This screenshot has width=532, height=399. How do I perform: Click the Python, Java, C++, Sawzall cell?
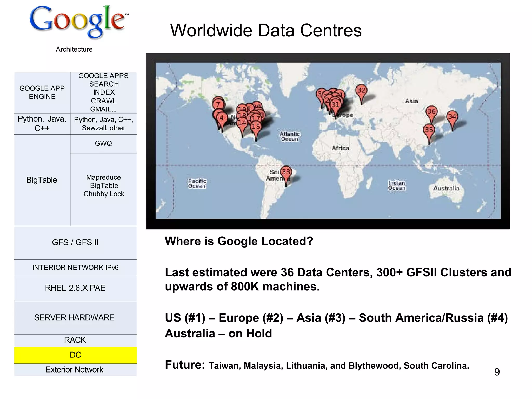click(x=104, y=124)
